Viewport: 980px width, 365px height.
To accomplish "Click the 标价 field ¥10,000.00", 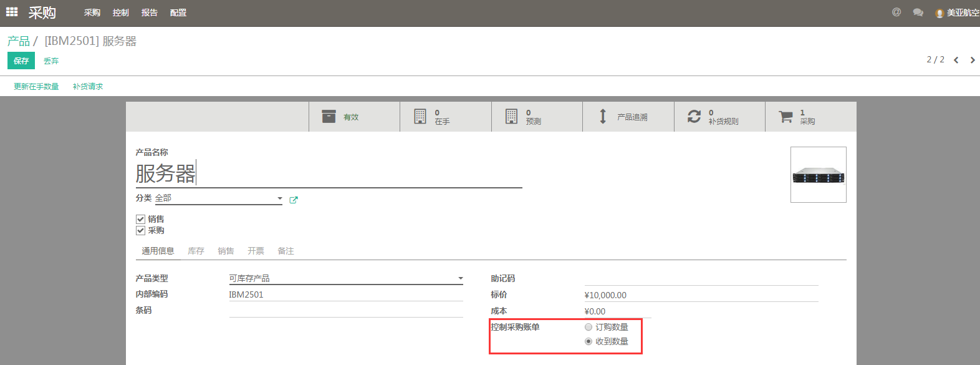I will (701, 295).
